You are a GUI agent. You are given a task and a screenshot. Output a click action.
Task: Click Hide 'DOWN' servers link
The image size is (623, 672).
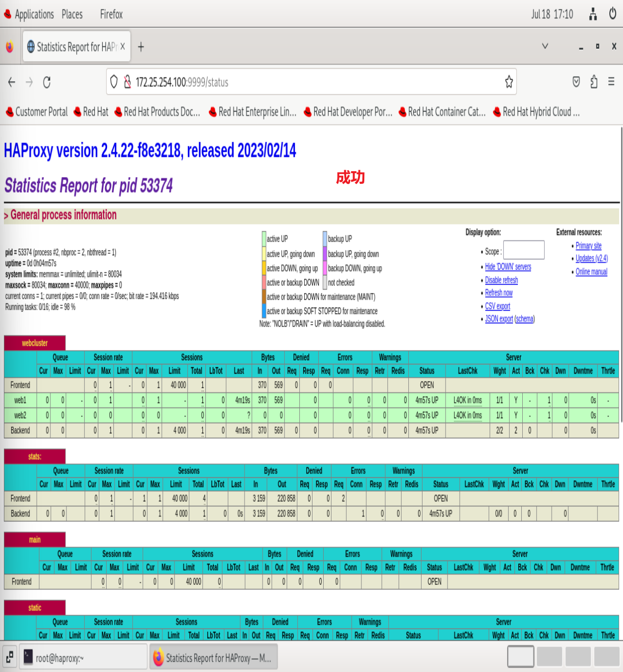[x=508, y=267]
